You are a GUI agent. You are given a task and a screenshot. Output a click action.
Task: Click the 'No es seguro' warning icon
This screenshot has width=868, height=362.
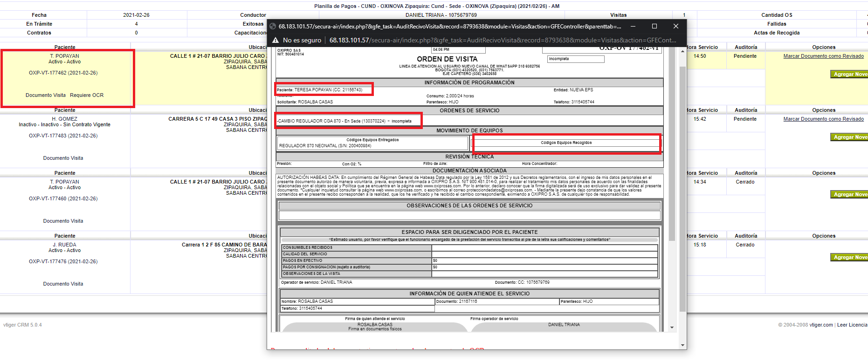click(276, 40)
